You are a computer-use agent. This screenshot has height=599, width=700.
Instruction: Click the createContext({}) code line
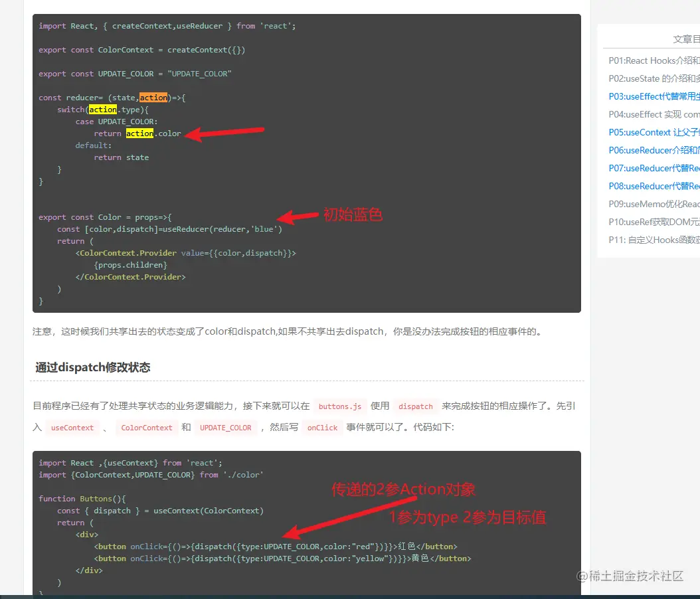click(141, 50)
